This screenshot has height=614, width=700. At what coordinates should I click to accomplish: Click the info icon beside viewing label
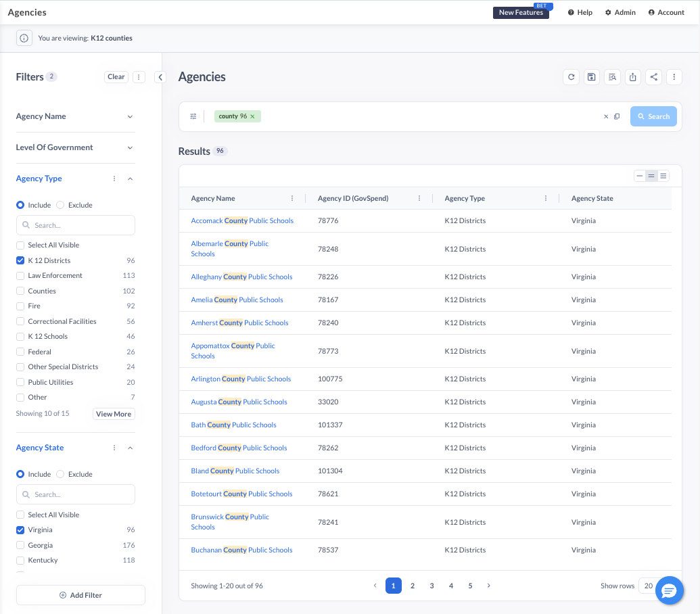pos(24,38)
